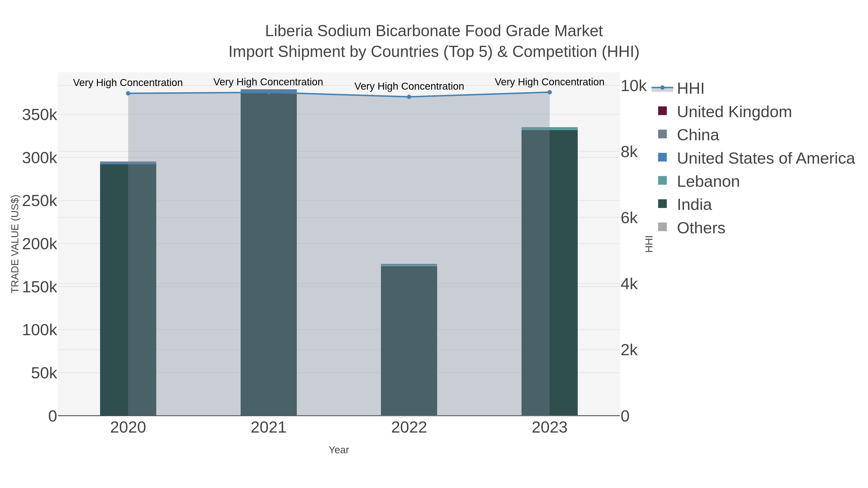The height and width of the screenshot is (488, 868).
Task: Click the vertical HHI axis title
Action: [649, 244]
